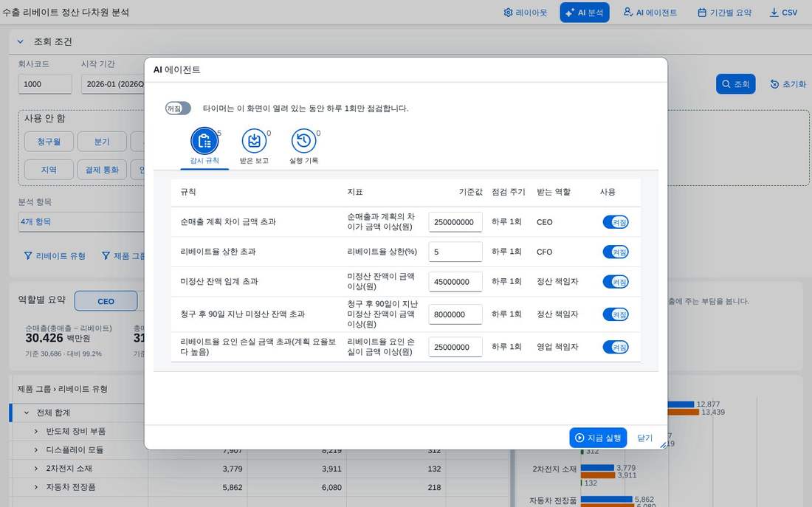Click the blue 3,779 bar for 2차전지 소재
The height and width of the screenshot is (507, 812).
tap(598, 468)
